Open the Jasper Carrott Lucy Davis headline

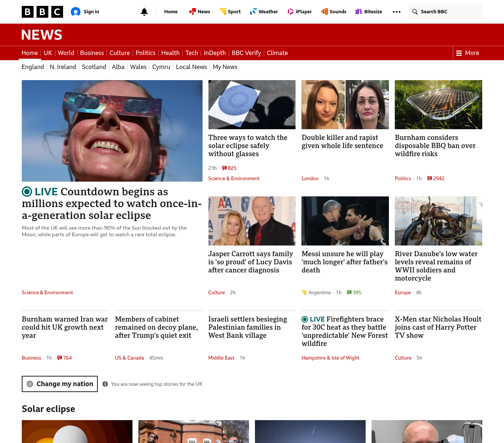tap(251, 262)
